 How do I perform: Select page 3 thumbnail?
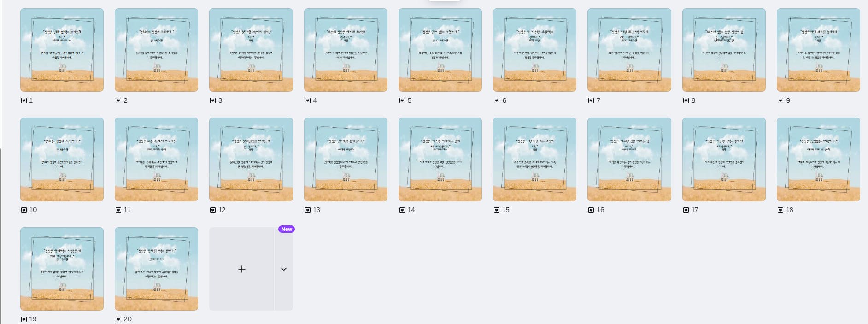(251, 50)
